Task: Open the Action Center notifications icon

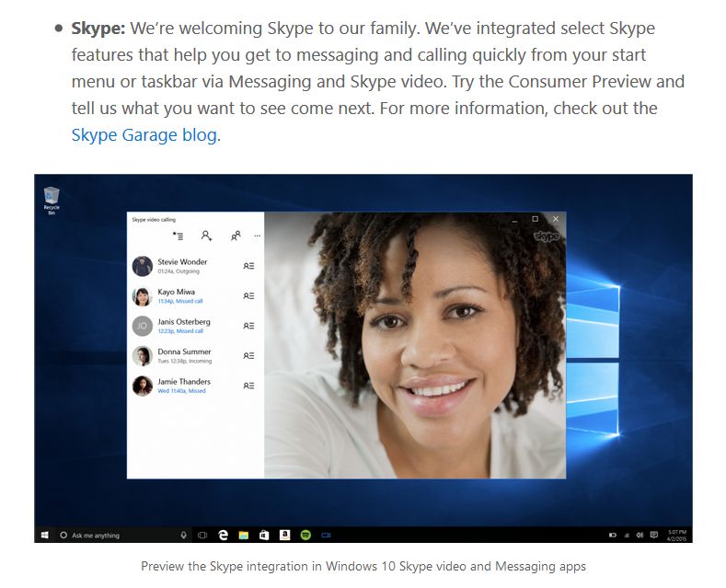Action: (x=654, y=536)
